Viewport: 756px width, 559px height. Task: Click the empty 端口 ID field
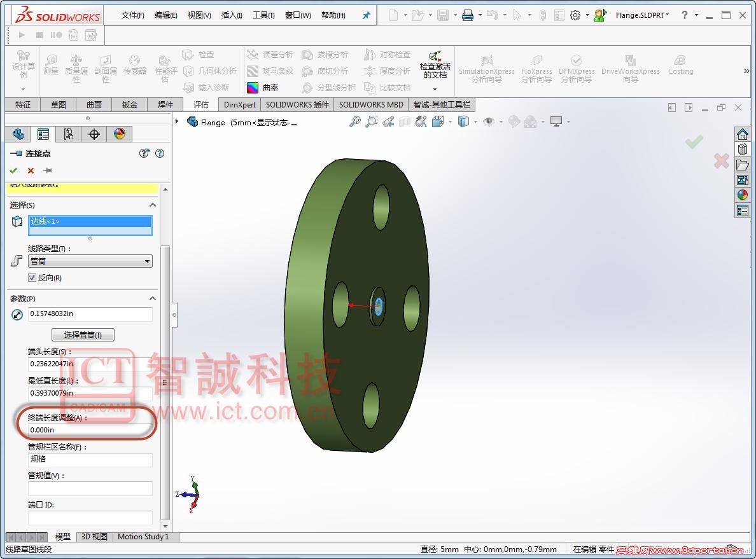pyautogui.click(x=90, y=518)
